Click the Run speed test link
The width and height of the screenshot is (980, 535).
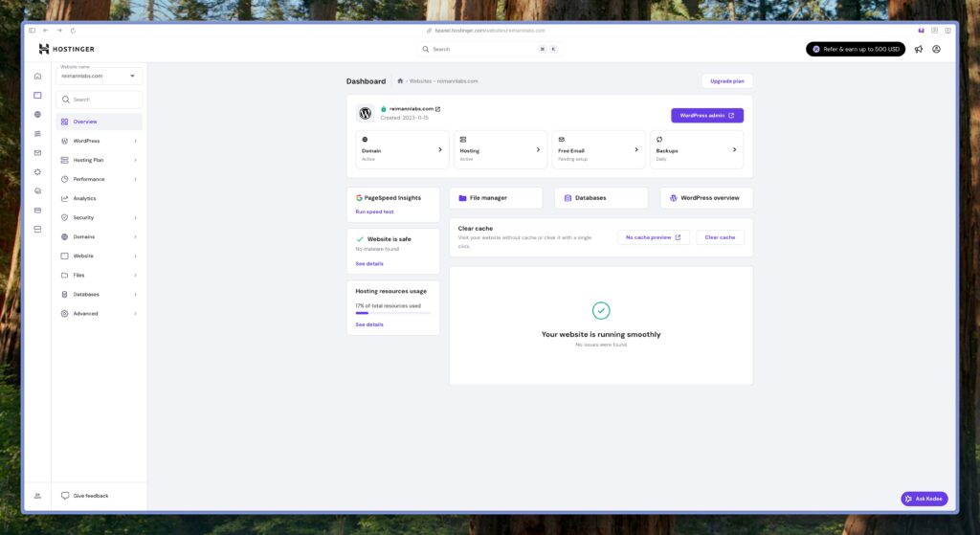[374, 212]
